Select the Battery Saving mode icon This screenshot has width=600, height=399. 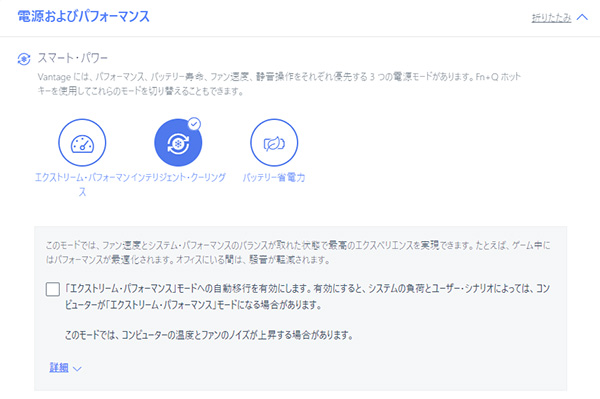(274, 143)
